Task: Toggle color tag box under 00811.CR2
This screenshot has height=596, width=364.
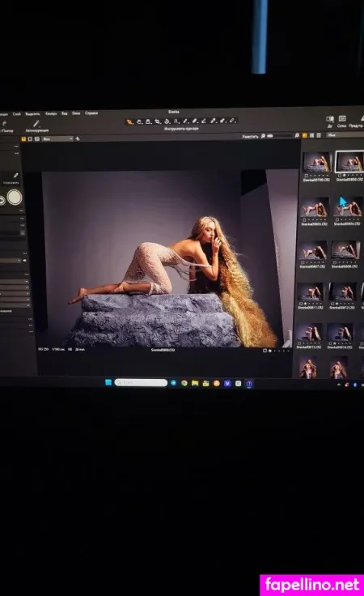Action: 301,304
